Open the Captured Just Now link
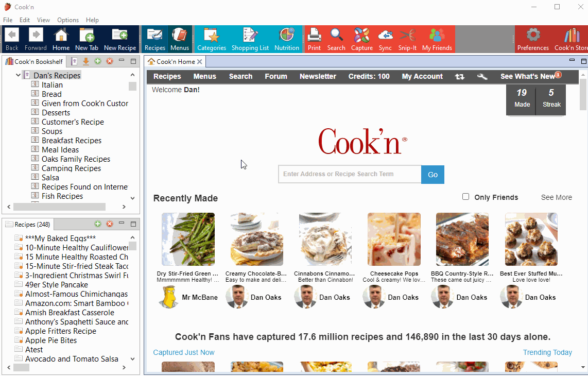The height and width of the screenshot is (376, 588). click(x=184, y=352)
